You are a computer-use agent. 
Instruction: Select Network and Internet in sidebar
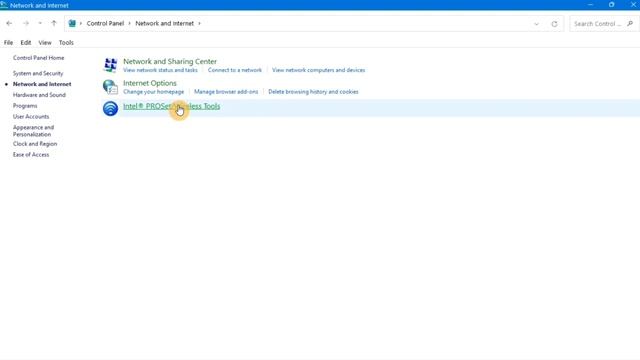click(42, 84)
